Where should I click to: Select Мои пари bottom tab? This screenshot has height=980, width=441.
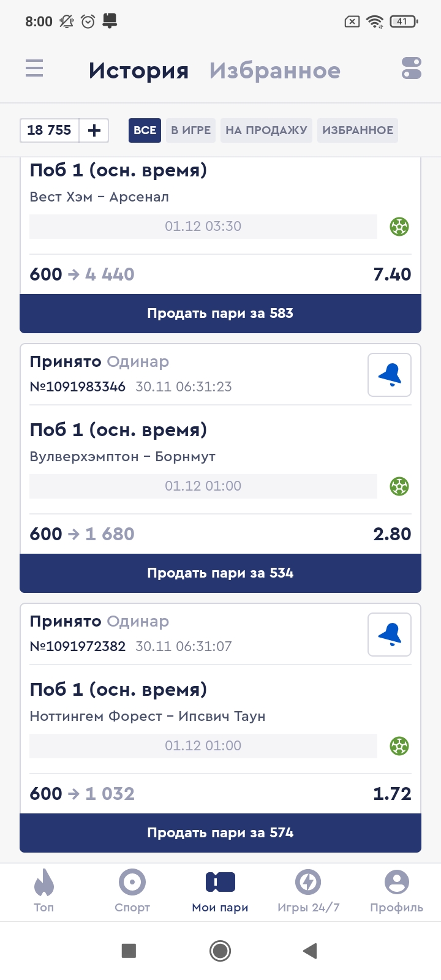tap(221, 891)
